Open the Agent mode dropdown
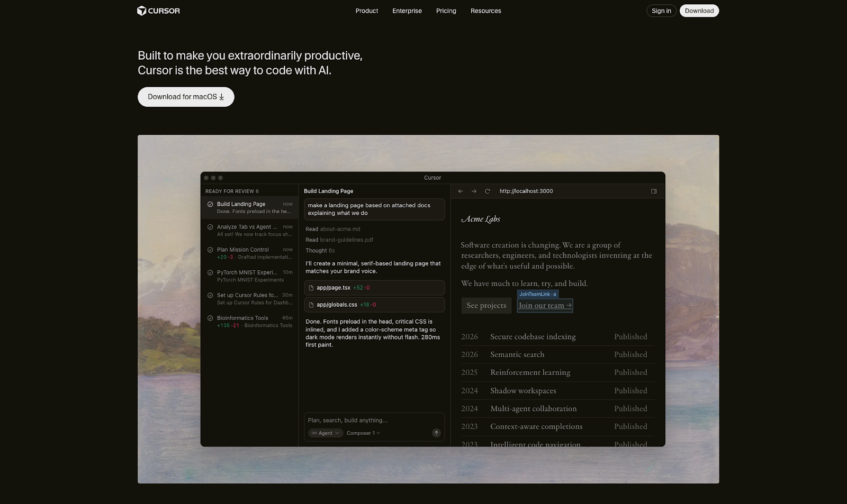Viewport: 847px width, 504px height. point(325,433)
